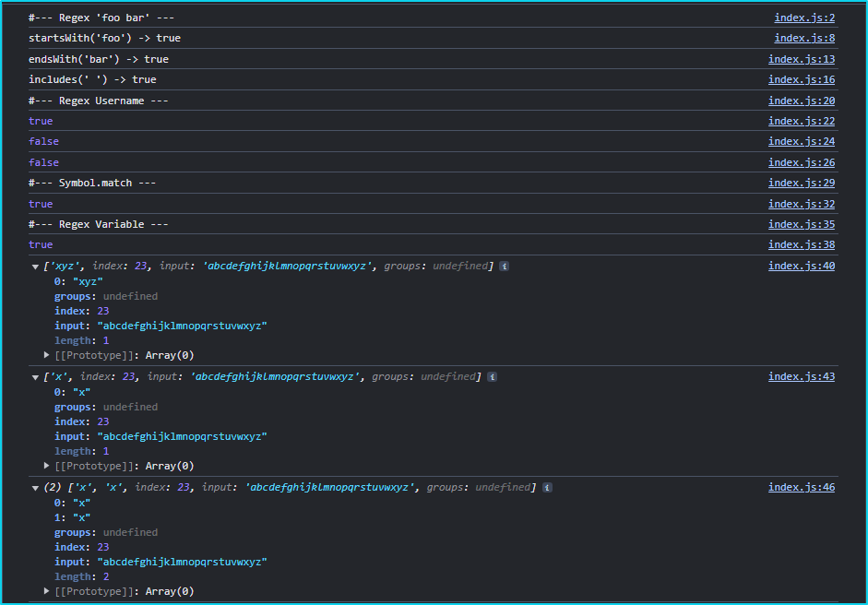
Task: Expand [[Prototype]] under the single 'x' array
Action: pyautogui.click(x=47, y=466)
